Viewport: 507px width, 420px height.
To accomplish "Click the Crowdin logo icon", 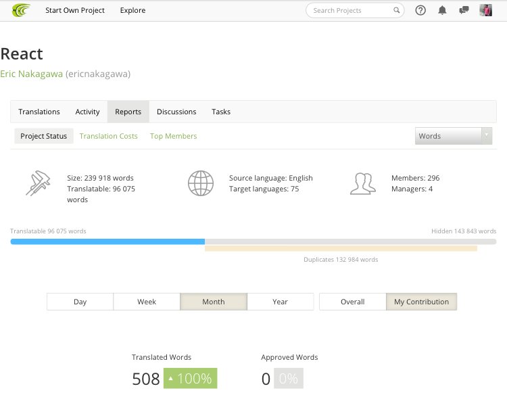I will pos(21,10).
